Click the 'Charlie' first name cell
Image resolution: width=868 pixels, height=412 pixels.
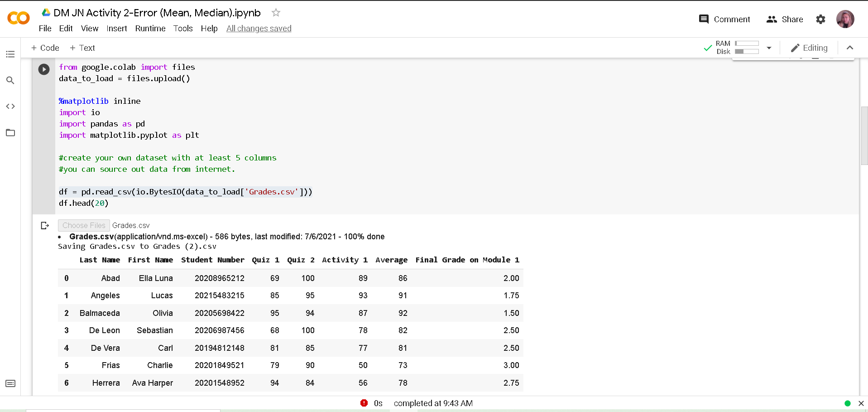(x=160, y=365)
